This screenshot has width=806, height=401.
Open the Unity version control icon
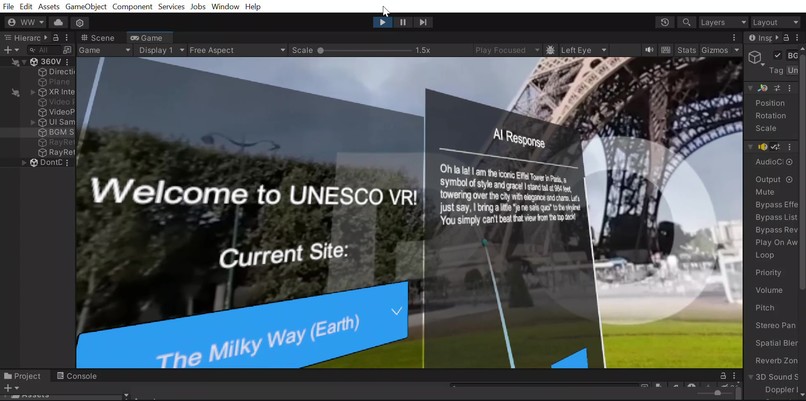pyautogui.click(x=80, y=23)
